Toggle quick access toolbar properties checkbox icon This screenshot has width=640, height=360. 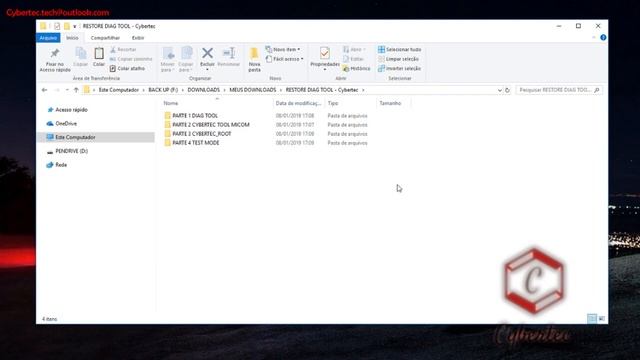[x=57, y=26]
